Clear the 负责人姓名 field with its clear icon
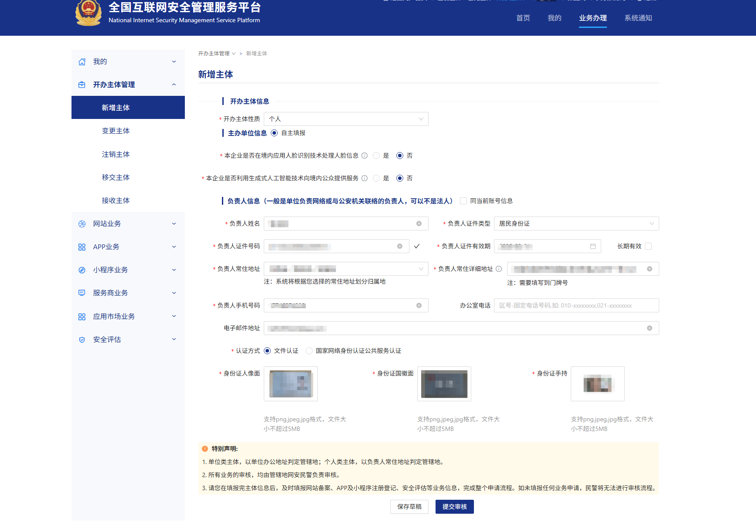The width and height of the screenshot is (756, 532). pyautogui.click(x=419, y=224)
